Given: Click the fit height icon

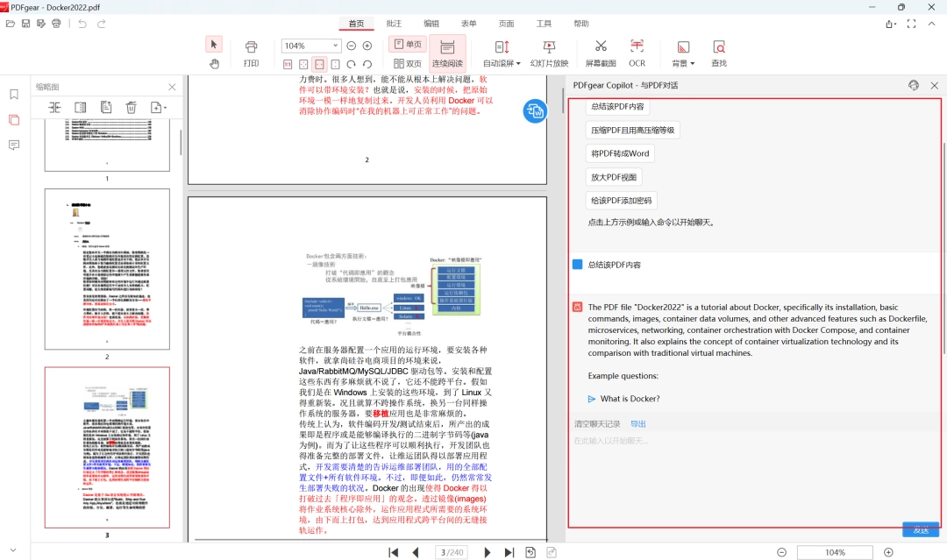Looking at the screenshot, I should point(335,64).
